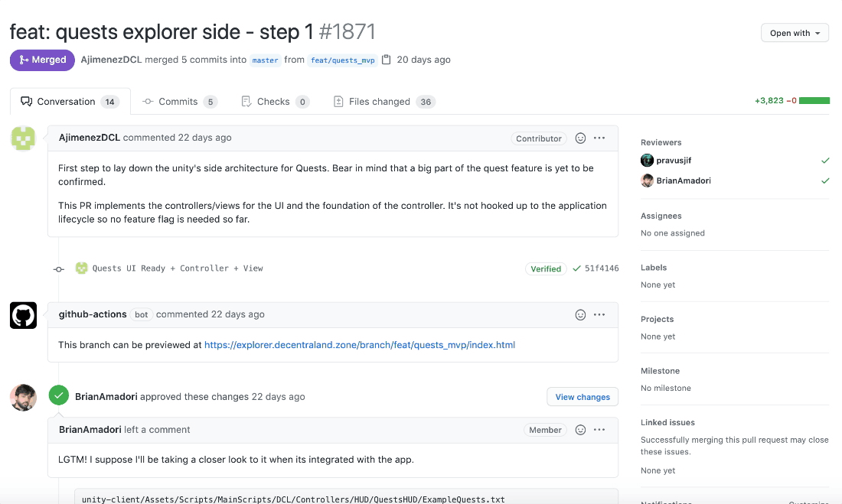The width and height of the screenshot is (842, 504).
Task: Open github-actions author link
Action: pos(93,314)
